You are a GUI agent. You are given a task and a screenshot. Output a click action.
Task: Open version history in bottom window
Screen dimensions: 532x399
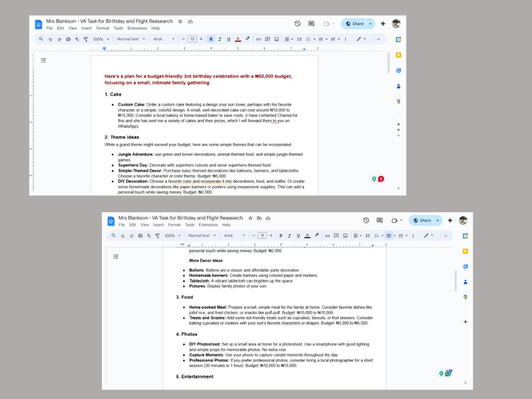(x=366, y=220)
